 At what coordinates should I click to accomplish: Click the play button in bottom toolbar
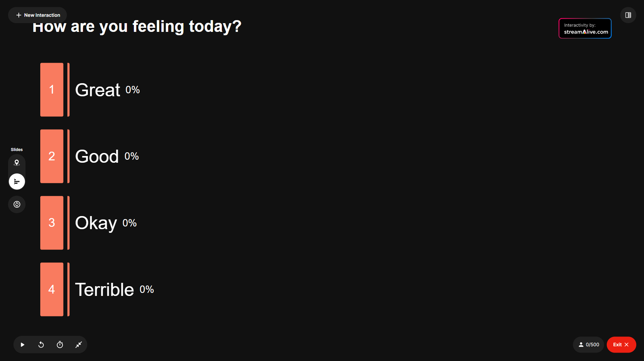[x=22, y=345]
